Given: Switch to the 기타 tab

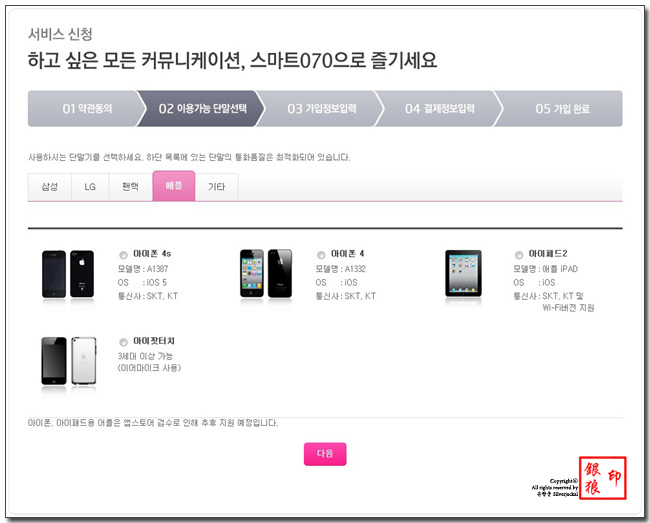Looking at the screenshot, I should point(216,187).
